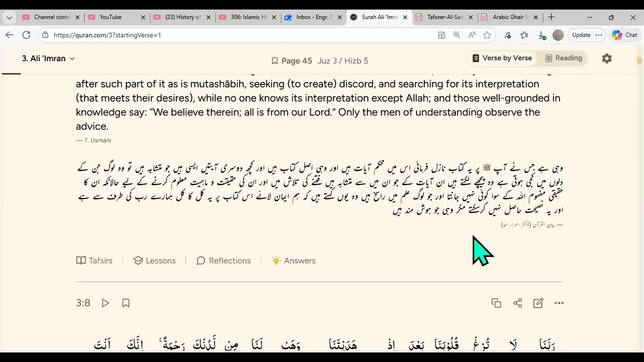
Task: Open browser Downloads icon
Action: pos(542,35)
